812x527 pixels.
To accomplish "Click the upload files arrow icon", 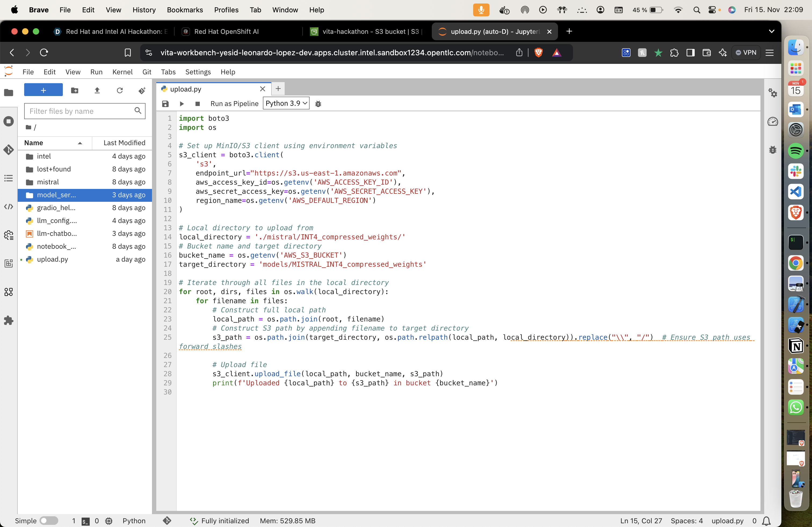I will point(97,90).
